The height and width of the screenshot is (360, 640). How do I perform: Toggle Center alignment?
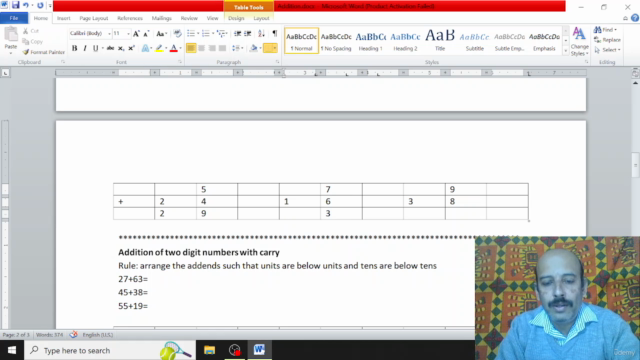point(201,48)
